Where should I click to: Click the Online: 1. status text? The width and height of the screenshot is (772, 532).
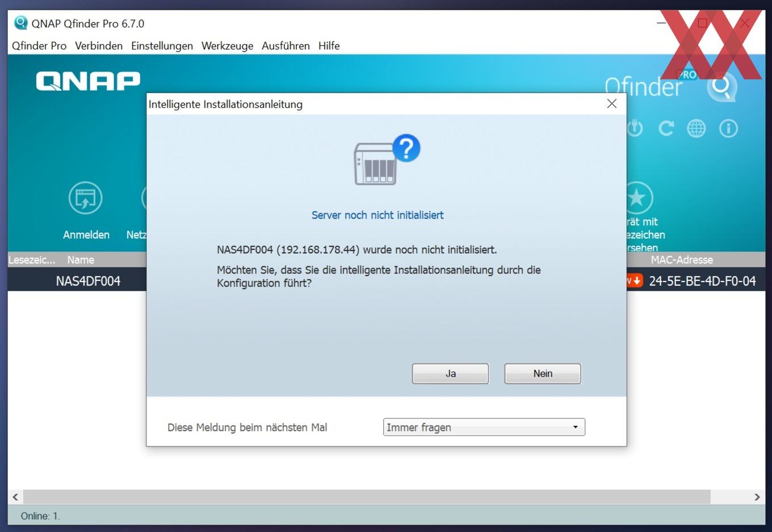pos(40,516)
